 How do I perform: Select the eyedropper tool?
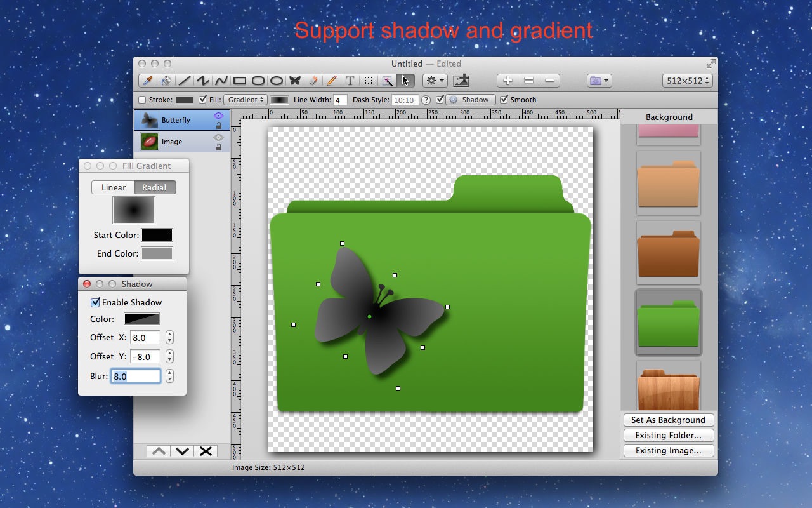point(148,81)
